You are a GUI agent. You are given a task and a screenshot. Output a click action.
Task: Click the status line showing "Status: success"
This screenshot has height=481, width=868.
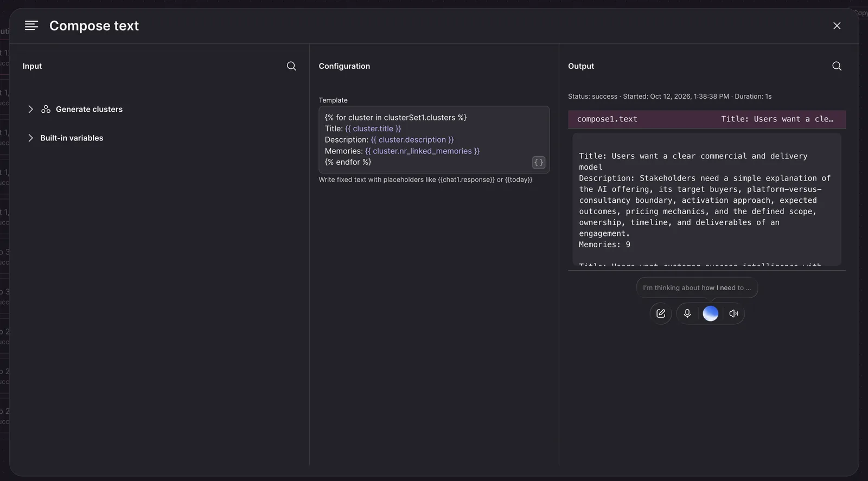point(670,97)
